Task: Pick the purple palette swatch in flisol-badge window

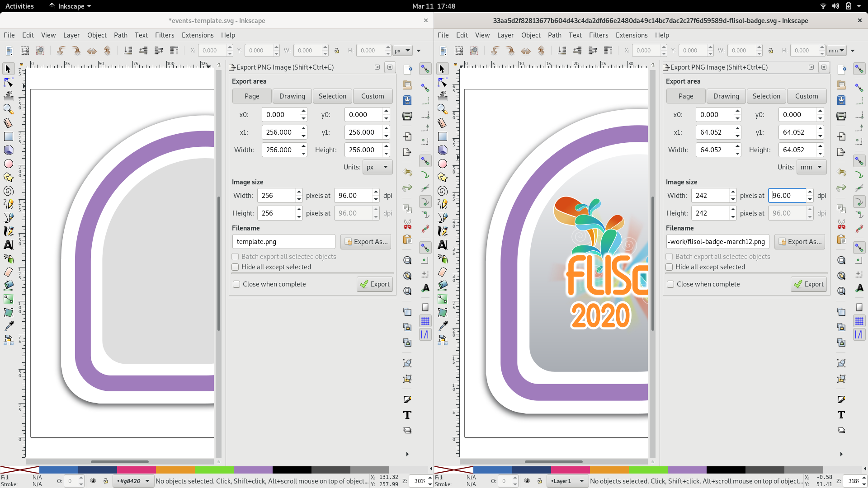Action: point(687,470)
